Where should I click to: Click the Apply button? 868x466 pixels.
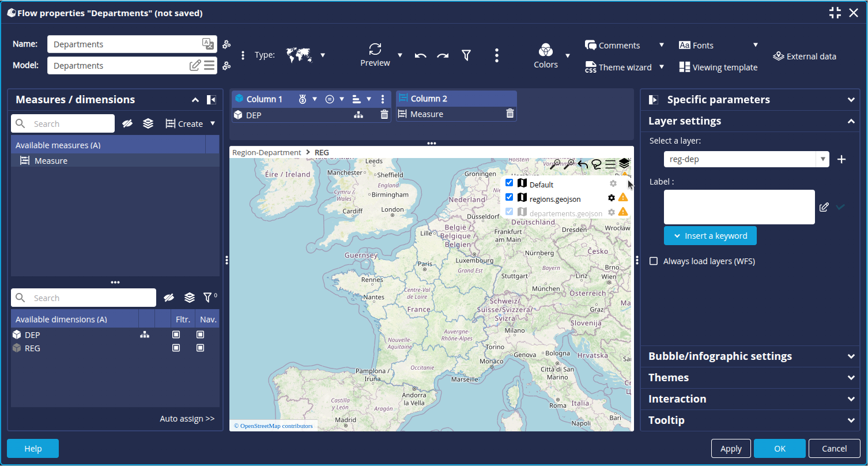[x=731, y=449]
